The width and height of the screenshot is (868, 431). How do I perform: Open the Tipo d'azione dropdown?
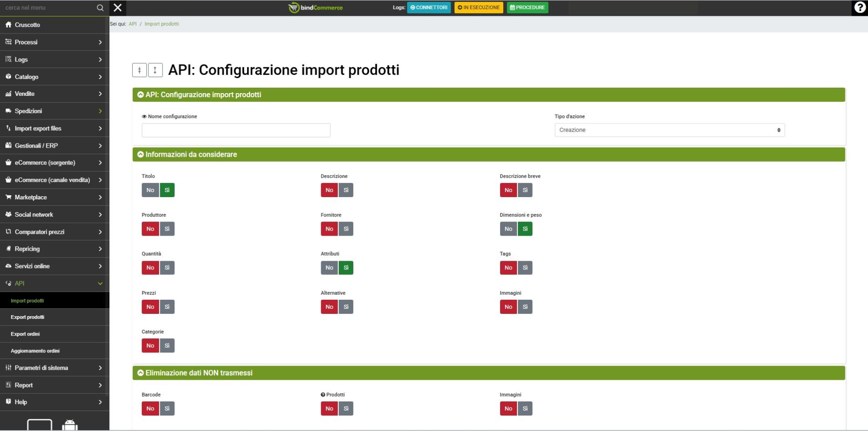pyautogui.click(x=669, y=130)
